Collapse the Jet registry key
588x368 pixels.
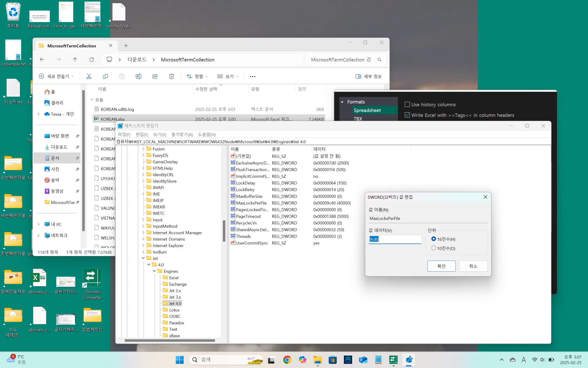143,258
